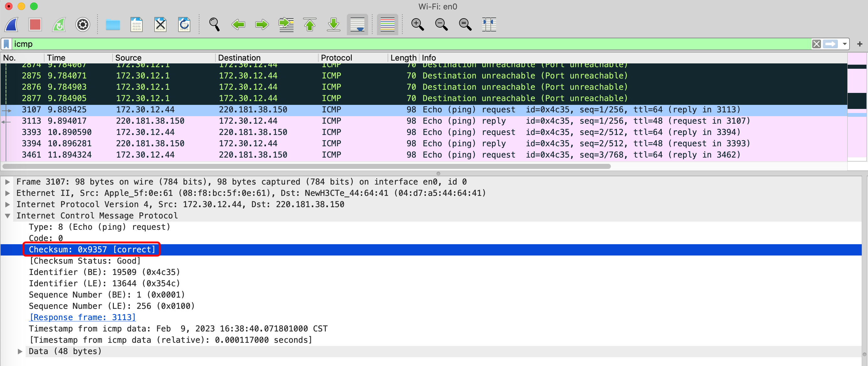The width and height of the screenshot is (868, 366).
Task: Expand the Frame 3107 details
Action: pos(8,182)
